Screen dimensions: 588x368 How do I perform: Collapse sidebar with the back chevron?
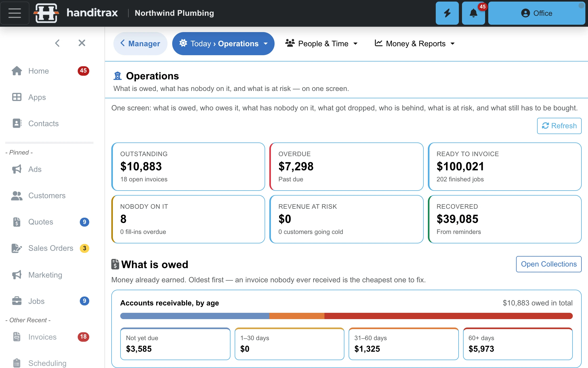57,43
